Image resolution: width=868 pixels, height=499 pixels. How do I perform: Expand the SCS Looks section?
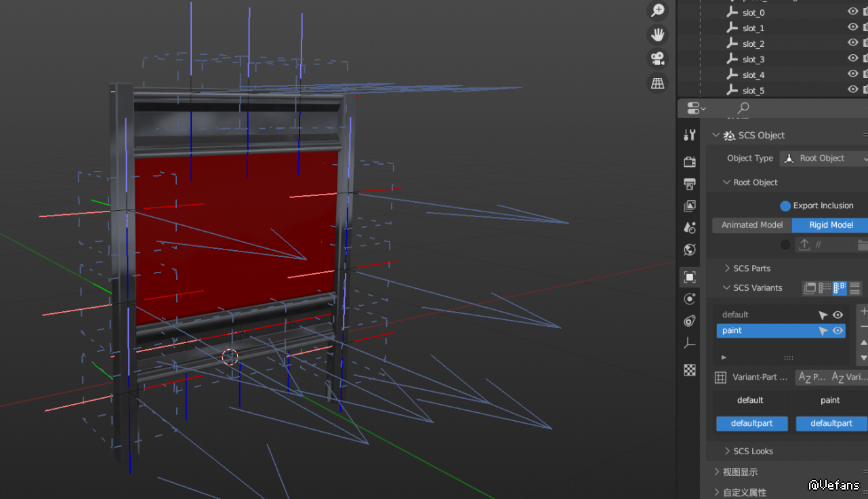pyautogui.click(x=752, y=451)
